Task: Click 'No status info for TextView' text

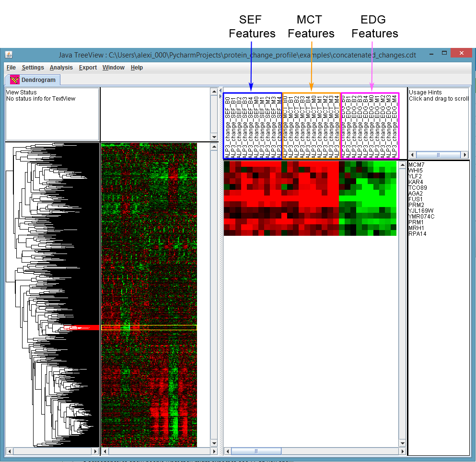Action: [x=41, y=99]
